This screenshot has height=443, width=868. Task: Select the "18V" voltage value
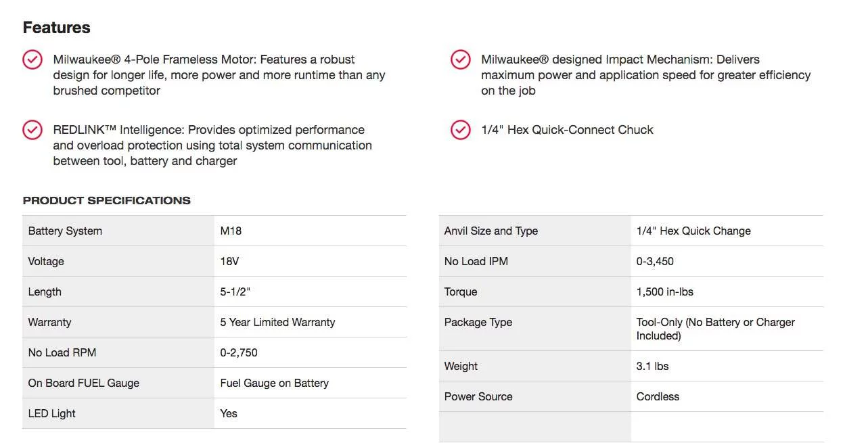(x=229, y=261)
